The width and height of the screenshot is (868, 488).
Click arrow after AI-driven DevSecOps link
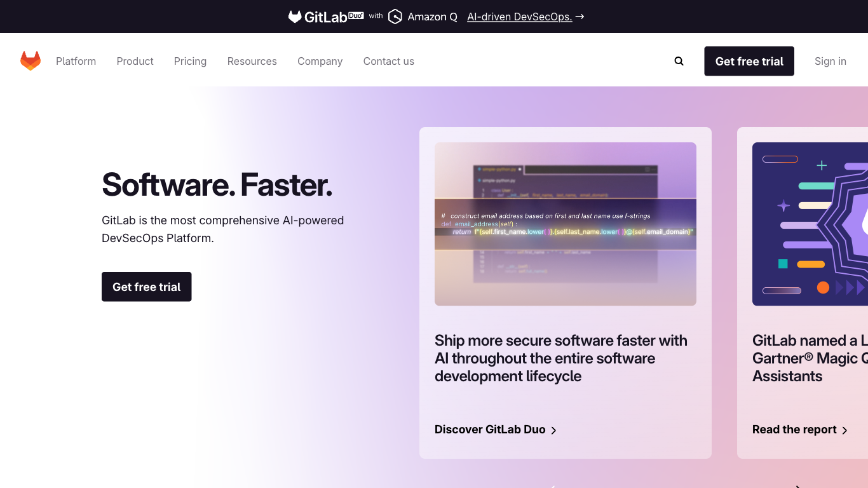(x=579, y=17)
